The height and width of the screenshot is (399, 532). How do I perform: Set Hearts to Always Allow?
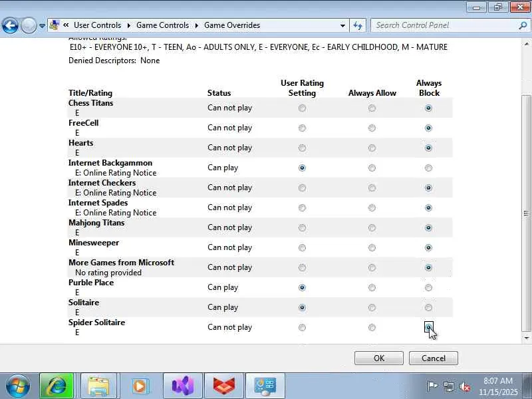(372, 148)
